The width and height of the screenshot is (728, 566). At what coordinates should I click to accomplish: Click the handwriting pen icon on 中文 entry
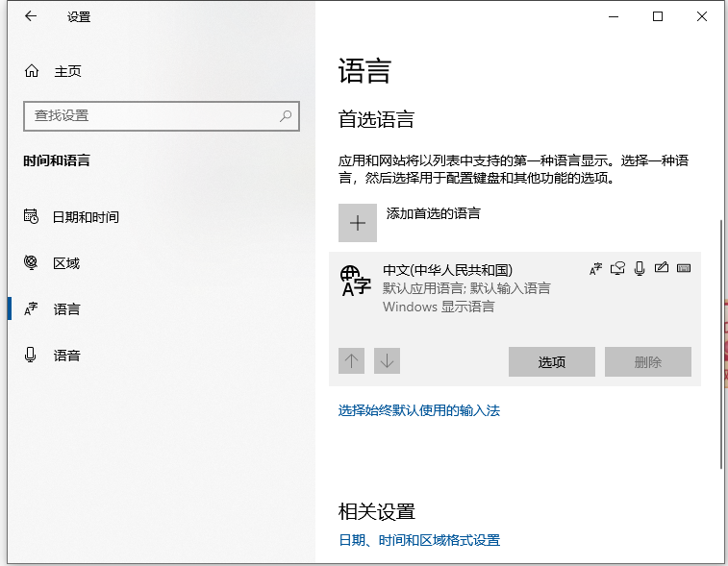click(x=661, y=268)
